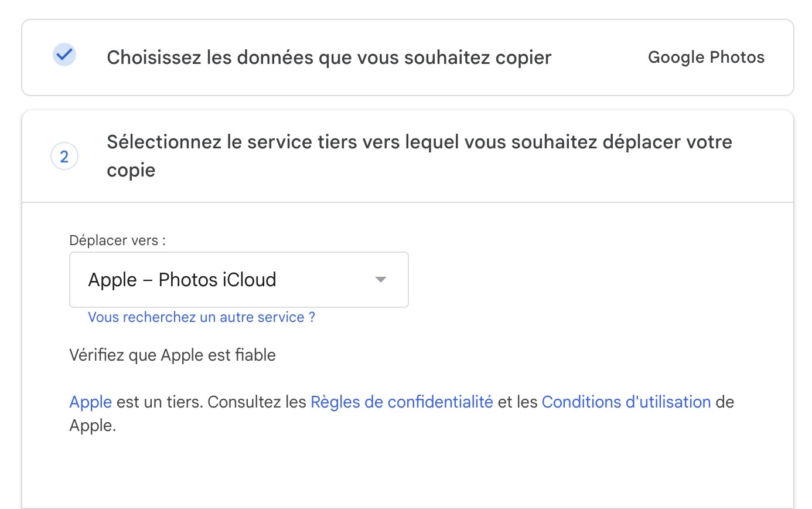Click the word "de" after Conditions d'utilisation

[x=725, y=402]
